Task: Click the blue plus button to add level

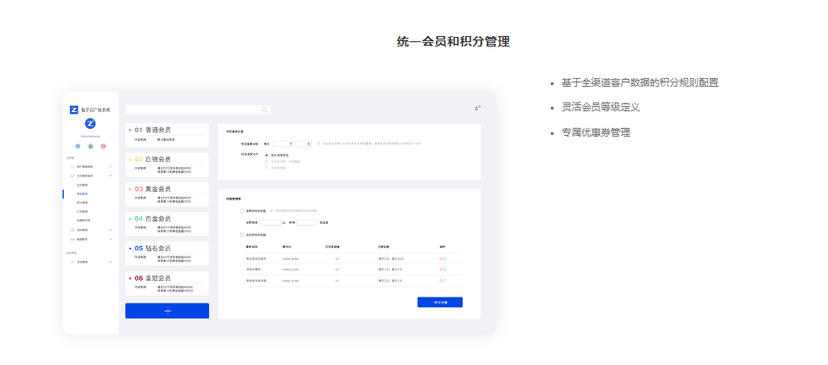Action: coord(167,311)
